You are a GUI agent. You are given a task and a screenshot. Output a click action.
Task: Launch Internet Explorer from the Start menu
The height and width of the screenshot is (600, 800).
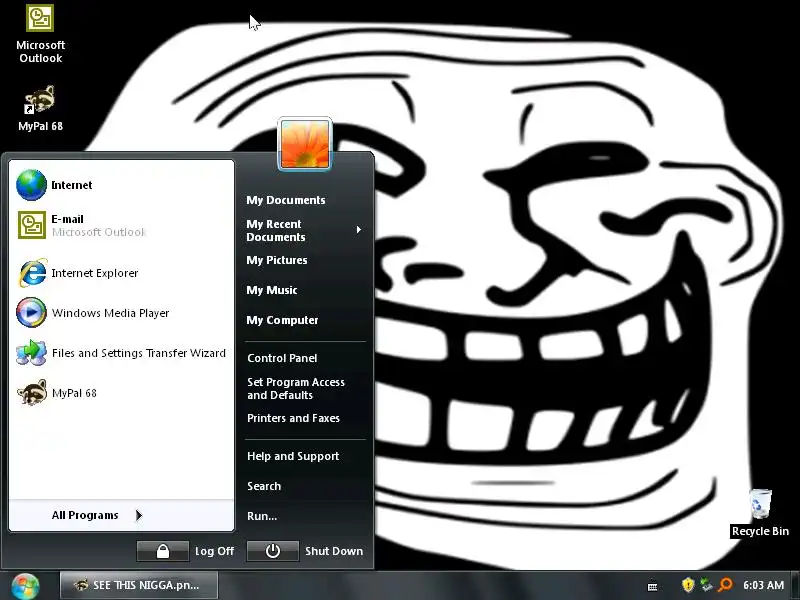click(121, 273)
